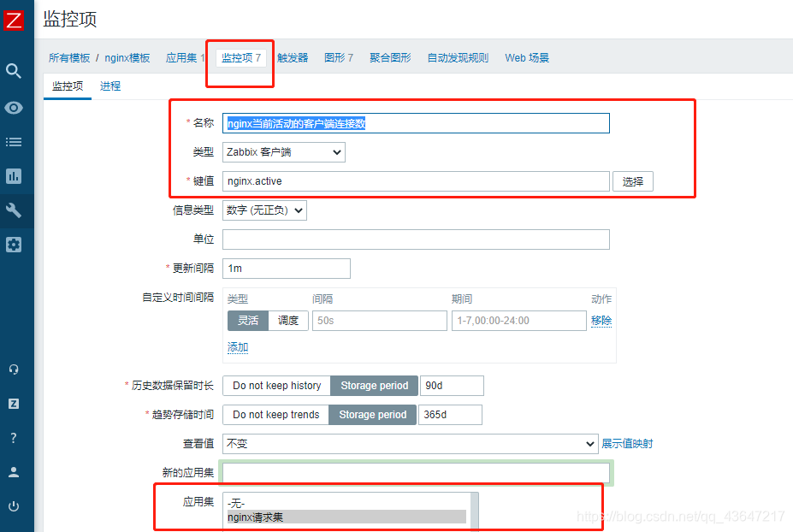This screenshot has height=532, width=793.
Task: Open the 应用集 1 tab
Action: (186, 57)
